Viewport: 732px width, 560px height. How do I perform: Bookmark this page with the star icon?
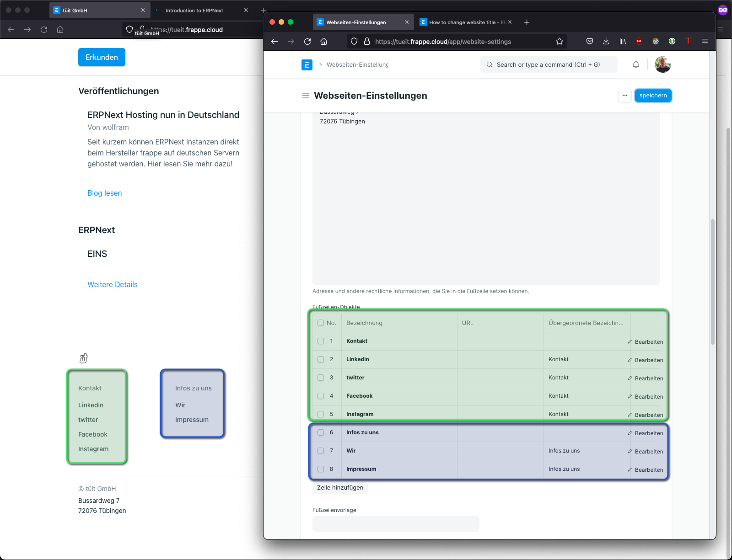tap(559, 42)
